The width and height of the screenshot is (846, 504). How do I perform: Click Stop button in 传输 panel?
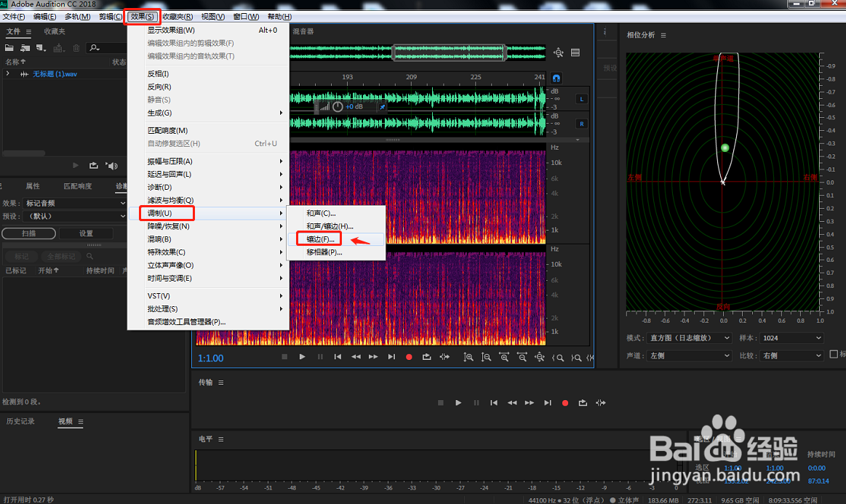[441, 403]
